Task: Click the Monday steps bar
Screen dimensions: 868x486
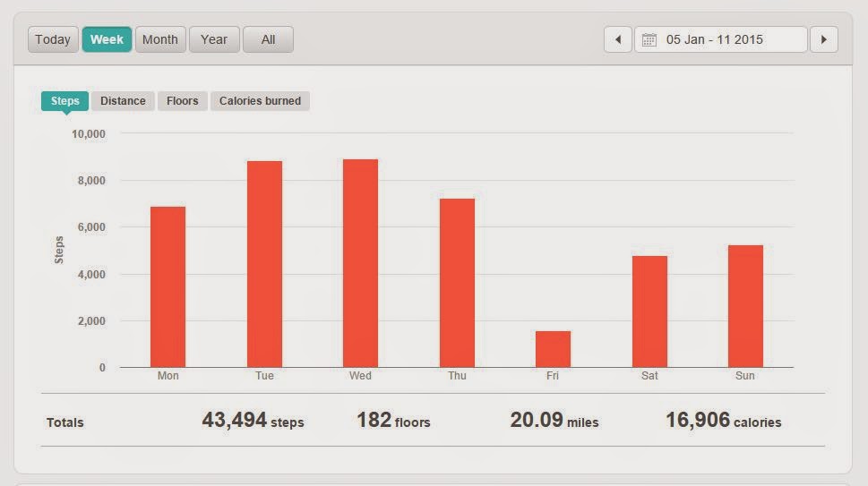Action: click(168, 287)
